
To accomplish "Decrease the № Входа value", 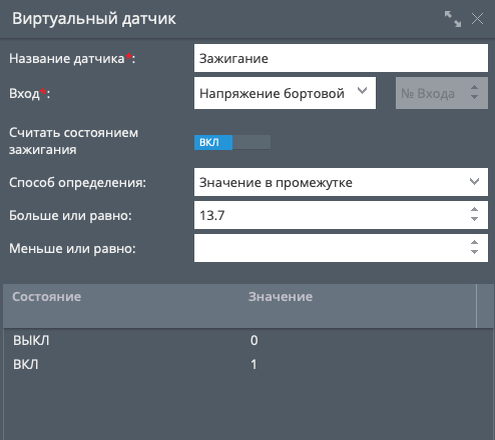I will [x=474, y=97].
